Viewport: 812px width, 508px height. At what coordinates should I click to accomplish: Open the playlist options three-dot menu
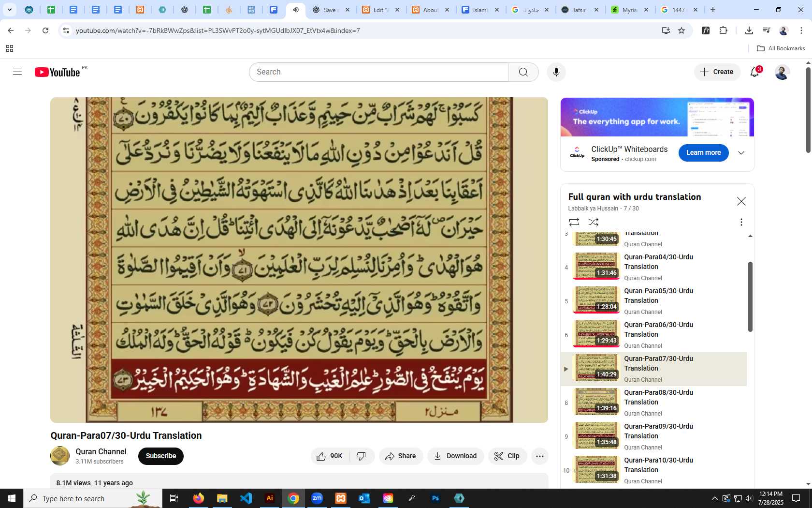(741, 222)
